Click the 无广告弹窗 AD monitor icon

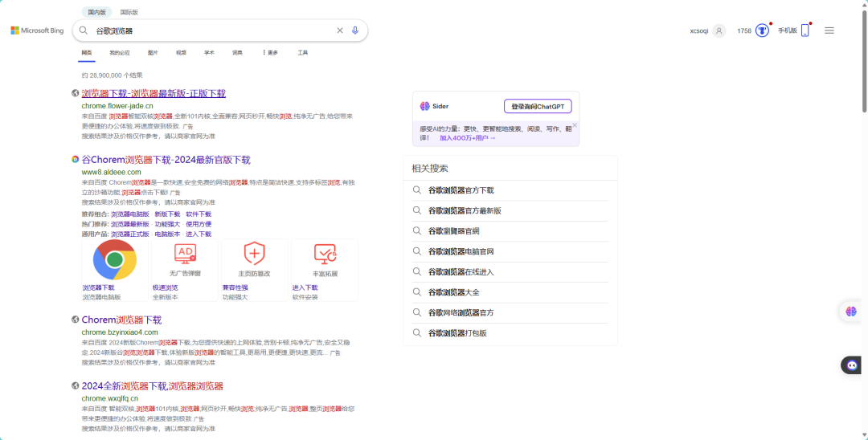(x=185, y=253)
